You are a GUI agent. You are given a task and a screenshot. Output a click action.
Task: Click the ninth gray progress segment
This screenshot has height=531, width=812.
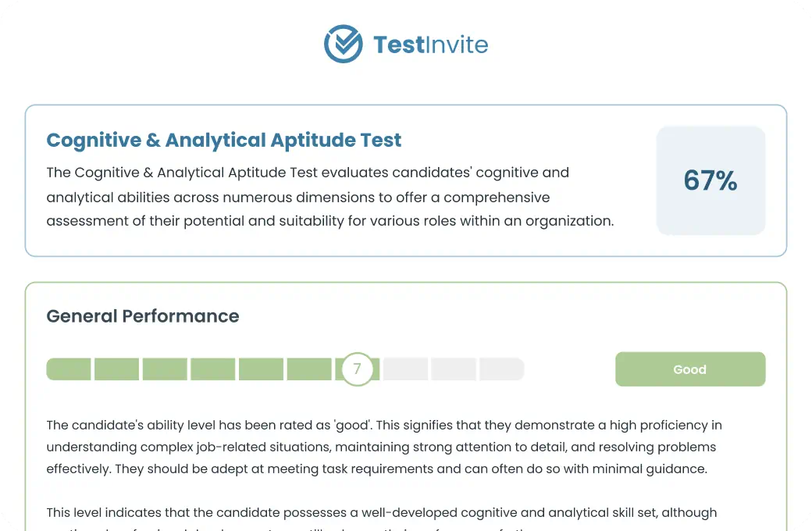(454, 369)
